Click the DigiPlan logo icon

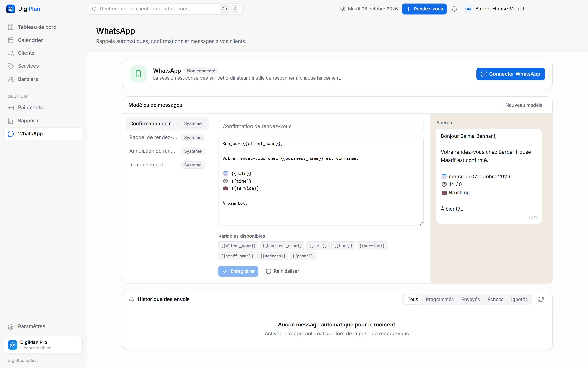click(10, 9)
